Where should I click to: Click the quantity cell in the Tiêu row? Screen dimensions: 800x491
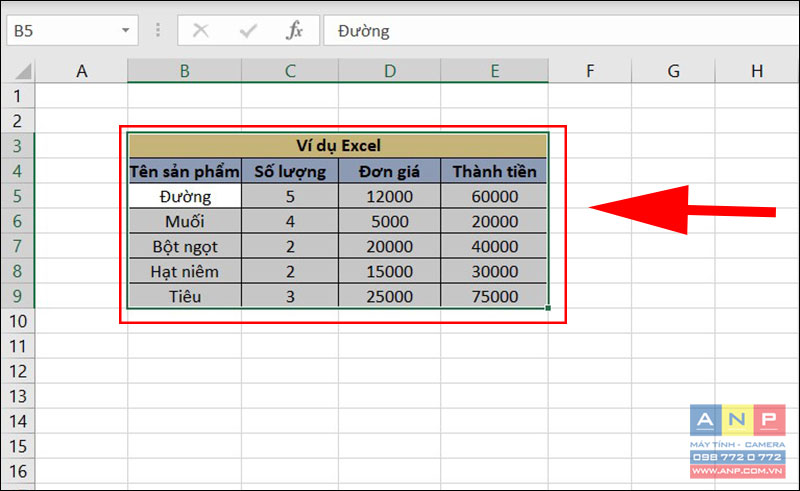pos(290,296)
